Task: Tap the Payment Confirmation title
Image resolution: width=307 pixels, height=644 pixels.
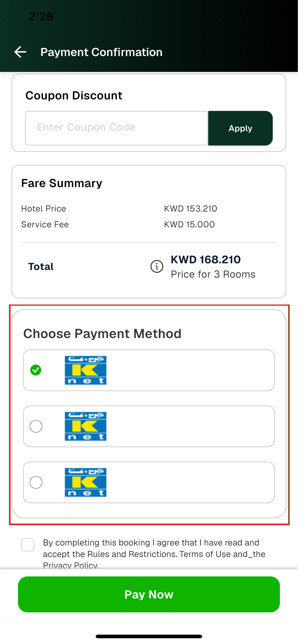Action: pos(101,52)
